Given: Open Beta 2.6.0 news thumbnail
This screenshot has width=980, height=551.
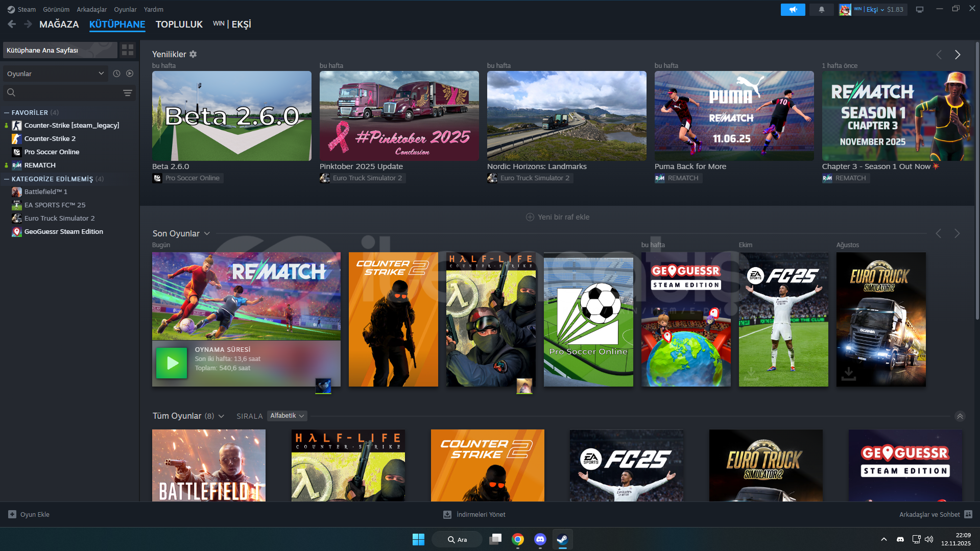Looking at the screenshot, I should [232, 116].
